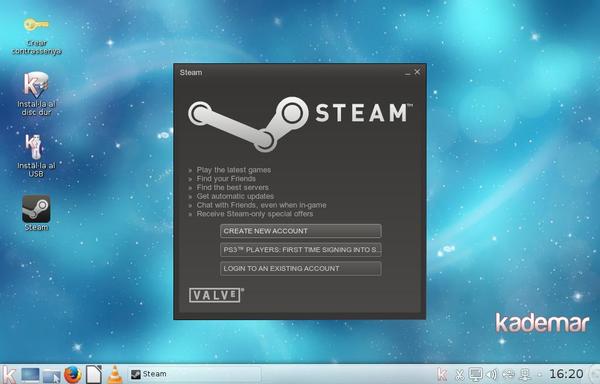The width and height of the screenshot is (600, 384).
Task: Click the volume speaker tray icon
Action: (492, 374)
